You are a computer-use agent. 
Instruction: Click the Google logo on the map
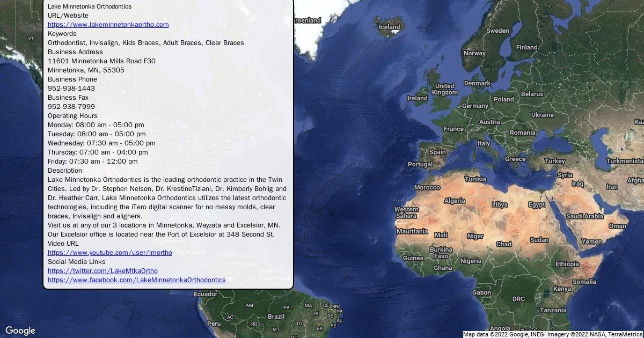coord(20,330)
